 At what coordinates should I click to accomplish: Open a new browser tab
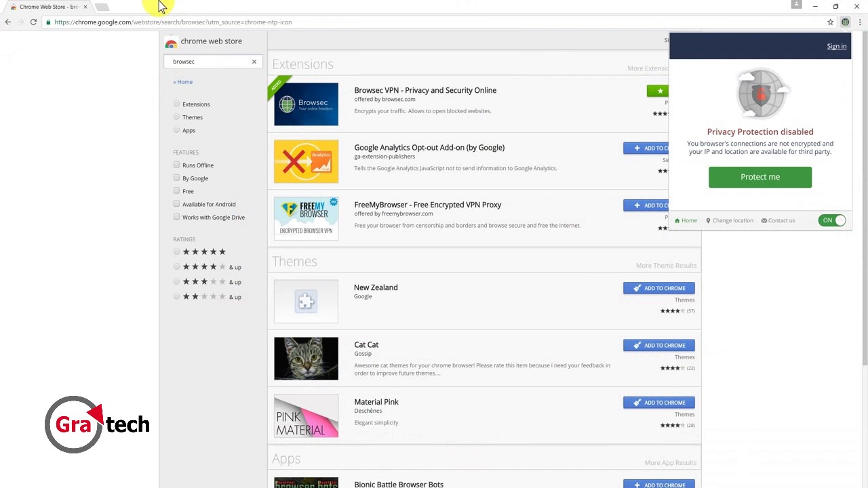pyautogui.click(x=102, y=7)
